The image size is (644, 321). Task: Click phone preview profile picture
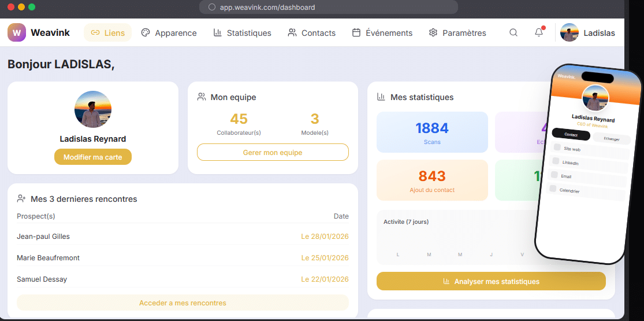click(595, 98)
